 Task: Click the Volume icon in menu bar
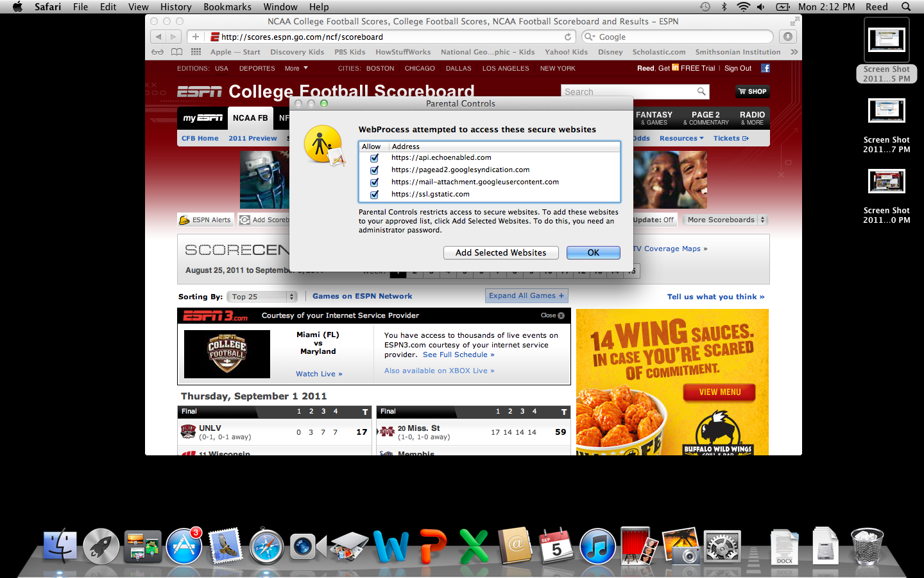pos(760,6)
